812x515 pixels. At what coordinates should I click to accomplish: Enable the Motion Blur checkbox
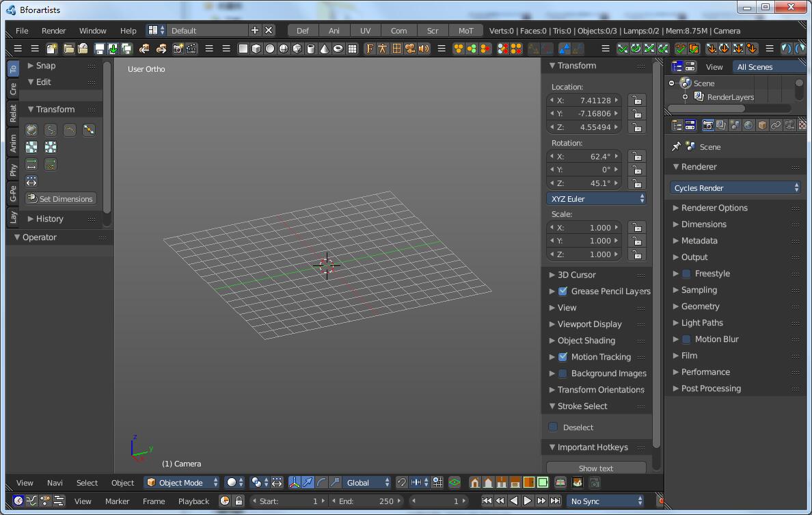pyautogui.click(x=686, y=339)
